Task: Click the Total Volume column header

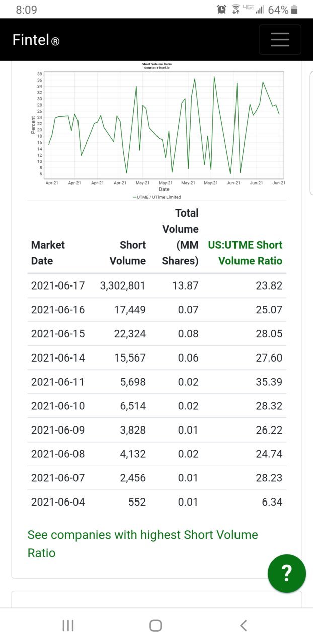Action: click(x=180, y=237)
